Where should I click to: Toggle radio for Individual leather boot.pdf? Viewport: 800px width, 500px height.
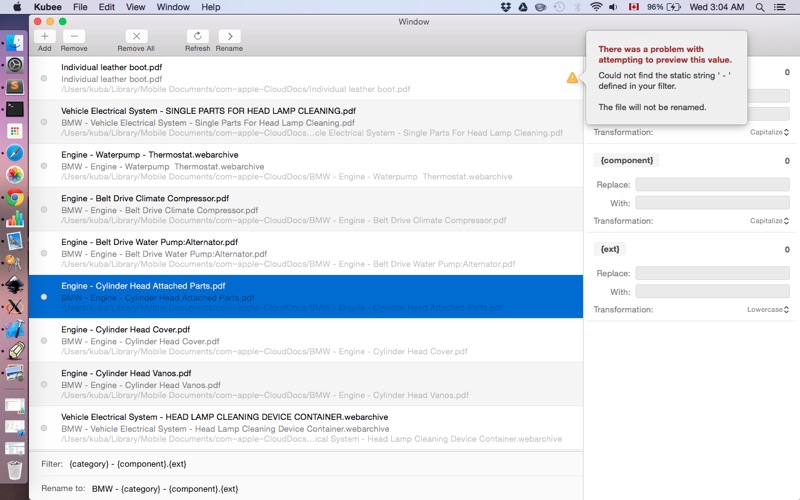[44, 78]
